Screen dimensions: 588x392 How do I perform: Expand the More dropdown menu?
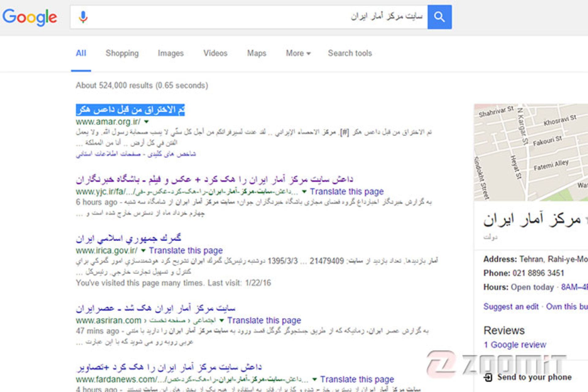(x=298, y=53)
